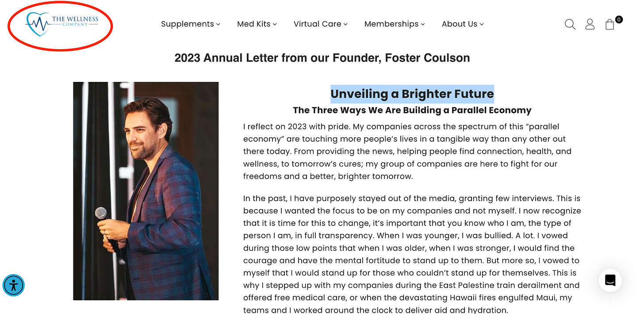Open the live chat bubble
This screenshot has height=314, width=644.
pyautogui.click(x=610, y=280)
